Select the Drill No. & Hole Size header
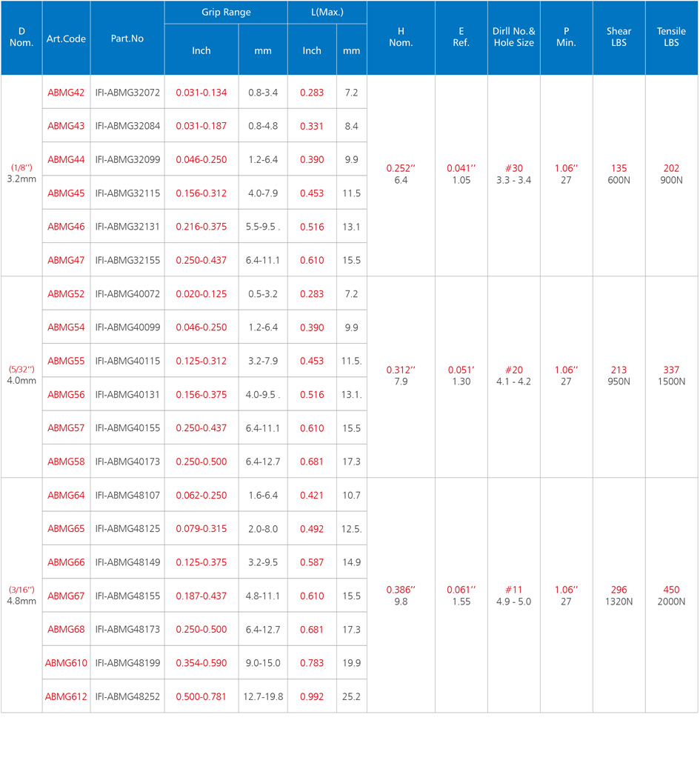Screen dimensions: 700x766 pyautogui.click(x=513, y=37)
